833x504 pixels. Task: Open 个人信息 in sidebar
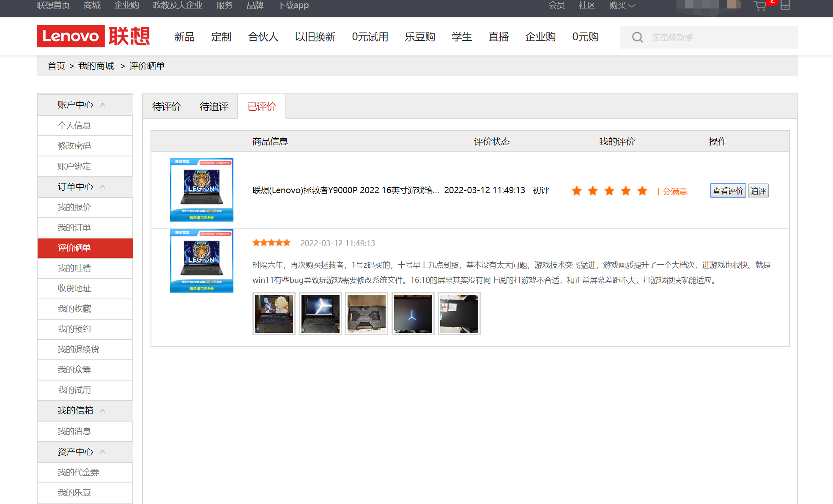(x=85, y=126)
